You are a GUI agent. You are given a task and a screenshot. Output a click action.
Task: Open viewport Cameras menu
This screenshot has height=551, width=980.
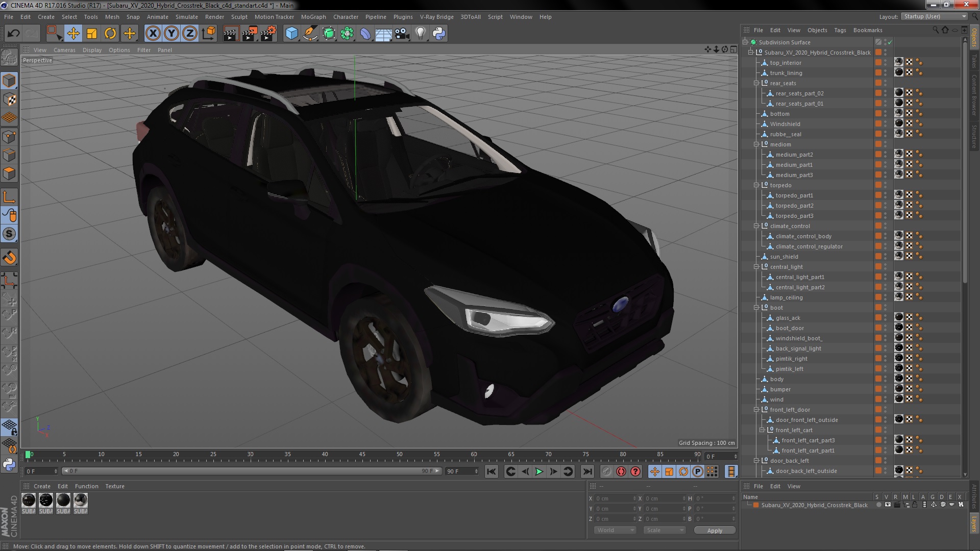(64, 50)
